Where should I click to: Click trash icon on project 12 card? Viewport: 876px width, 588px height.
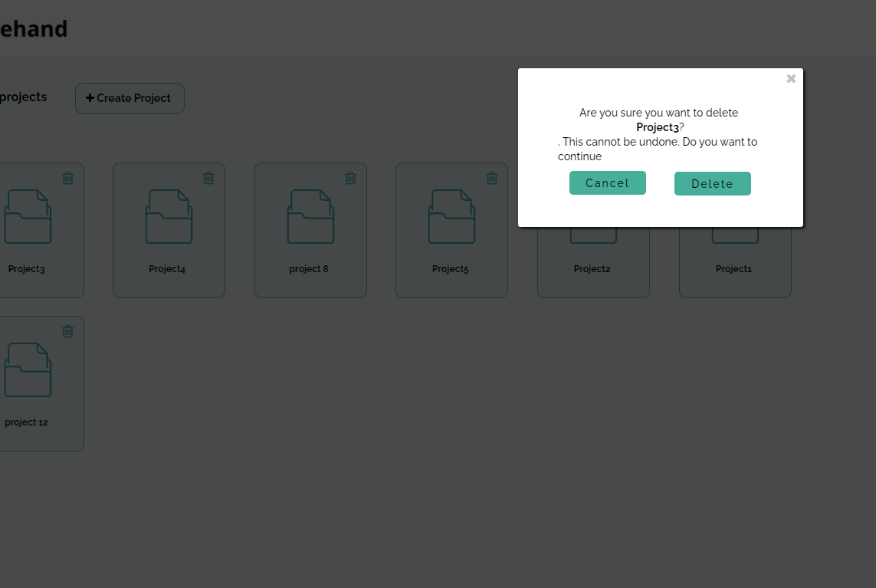pos(67,331)
